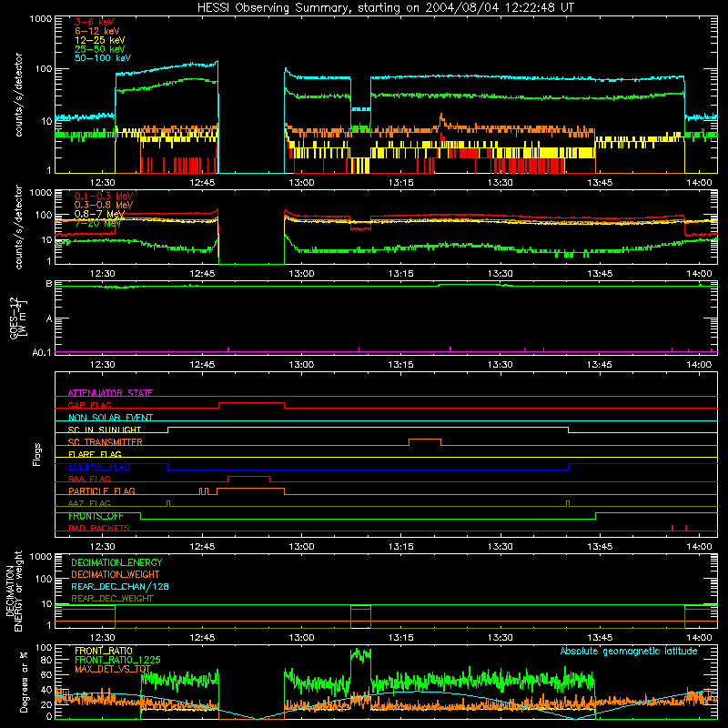This screenshot has height=728, width=728.
Task: Select the FRONTS_OFF flag label
Action: coord(96,516)
